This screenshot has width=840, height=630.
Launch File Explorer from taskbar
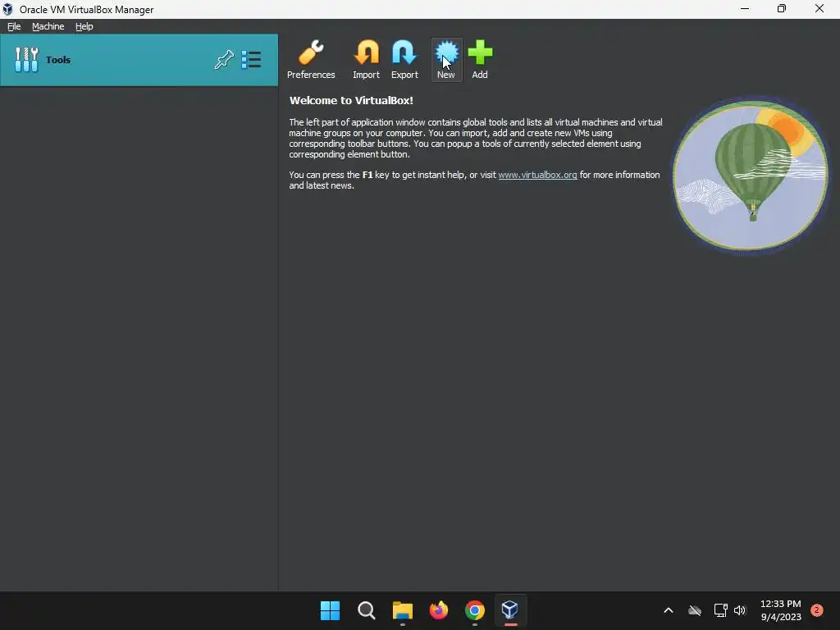coord(402,610)
